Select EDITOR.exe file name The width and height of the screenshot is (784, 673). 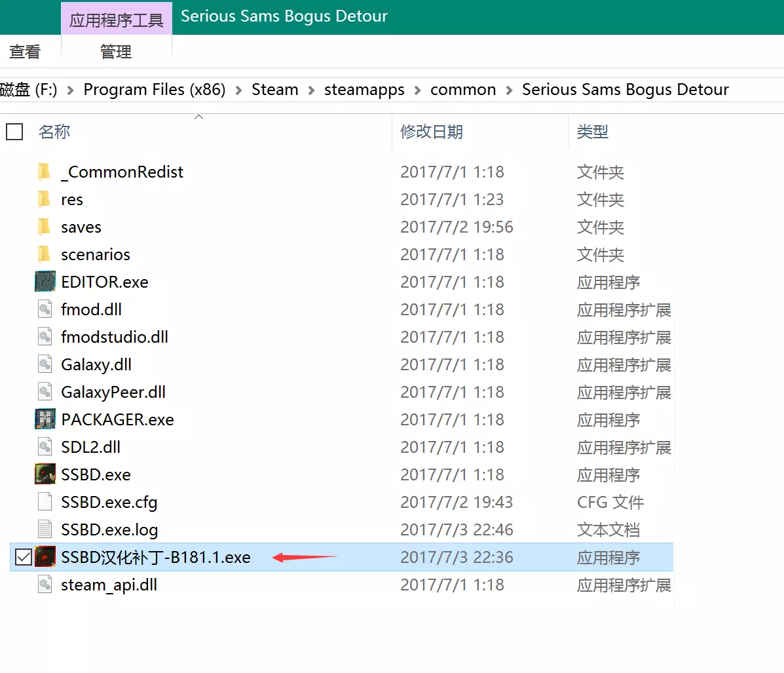[105, 282]
